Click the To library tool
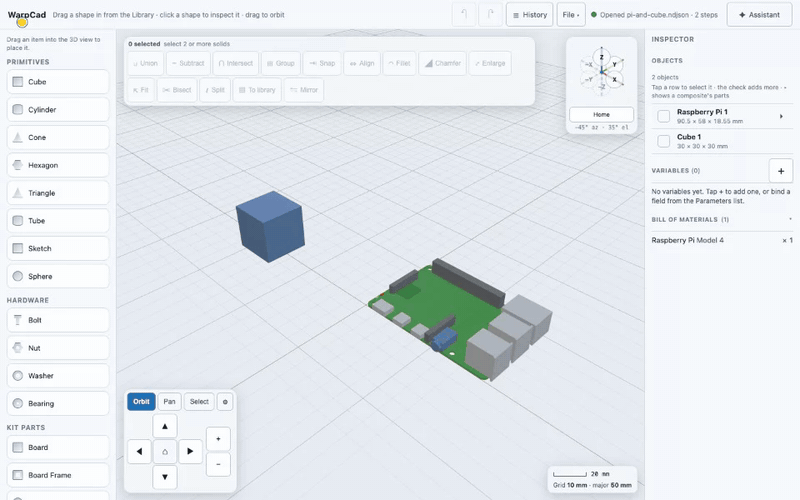 tap(257, 90)
